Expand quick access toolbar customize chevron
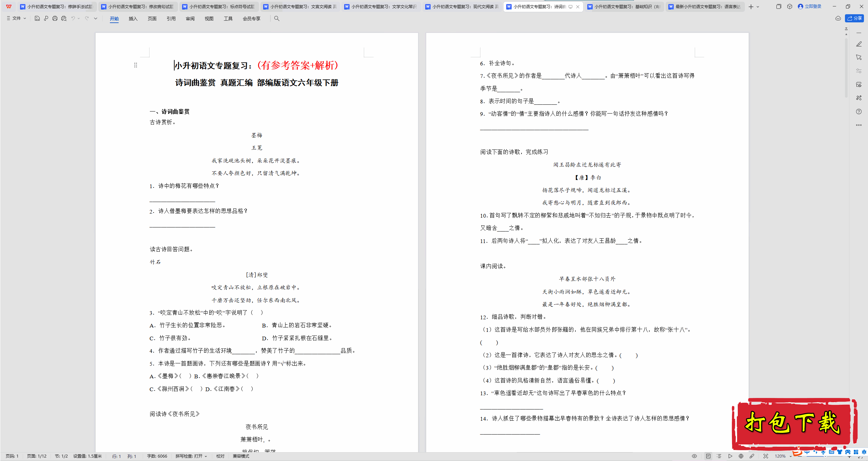Image resolution: width=868 pixels, height=461 pixels. (96, 19)
